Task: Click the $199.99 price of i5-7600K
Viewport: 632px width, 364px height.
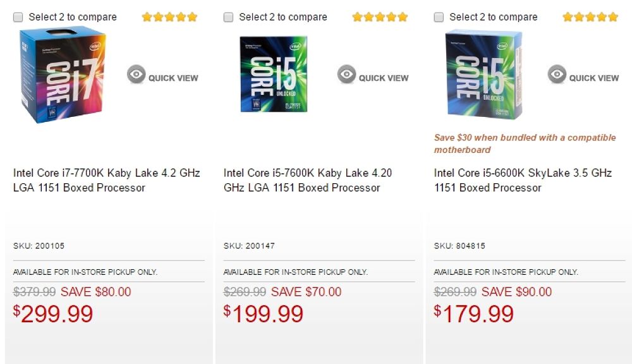Action: pyautogui.click(x=264, y=314)
